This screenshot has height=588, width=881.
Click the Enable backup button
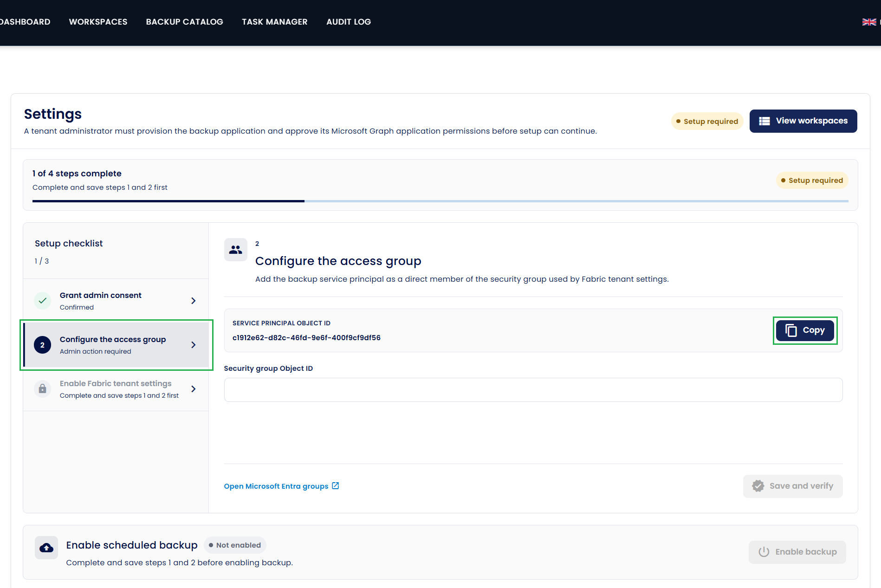click(x=797, y=552)
